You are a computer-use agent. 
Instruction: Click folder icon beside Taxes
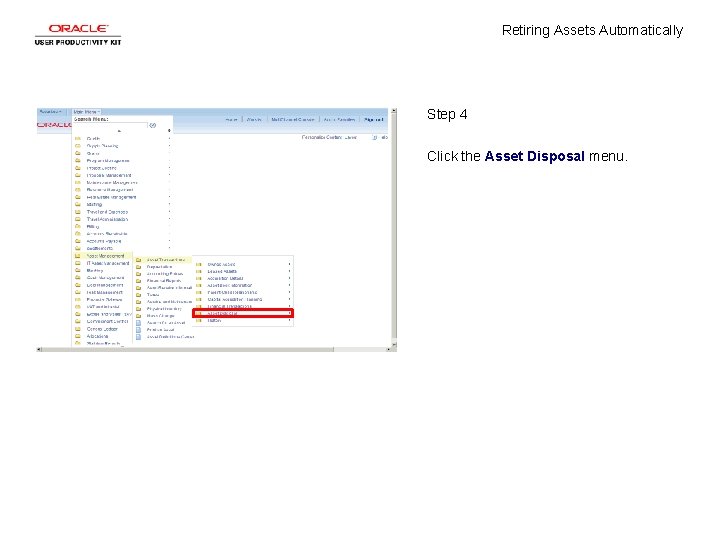pyautogui.click(x=138, y=295)
